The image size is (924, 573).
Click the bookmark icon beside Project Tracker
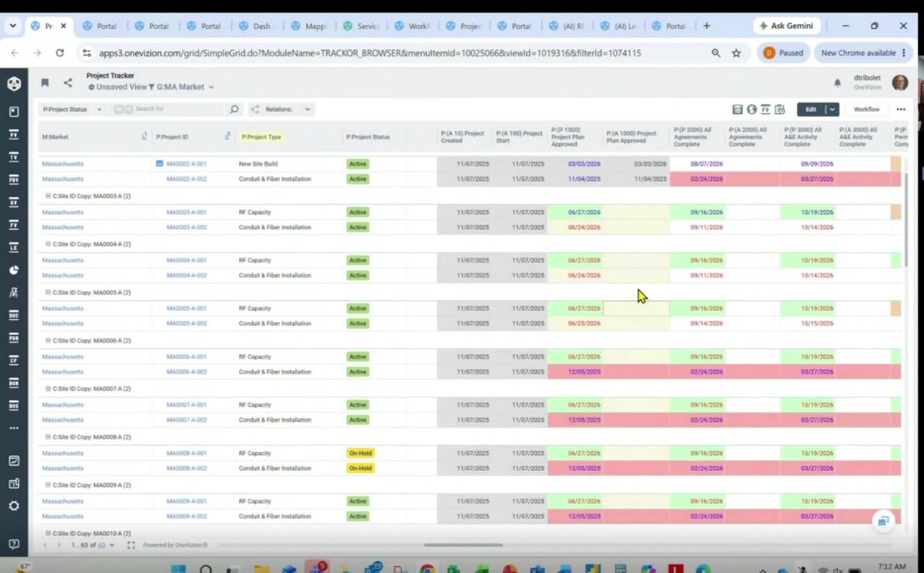45,82
